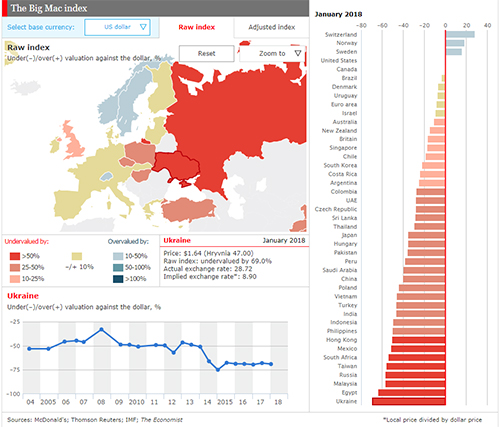Click the Euro area bar in the chart
Image resolution: width=500 pixels, height=427 pixels.
coord(441,104)
